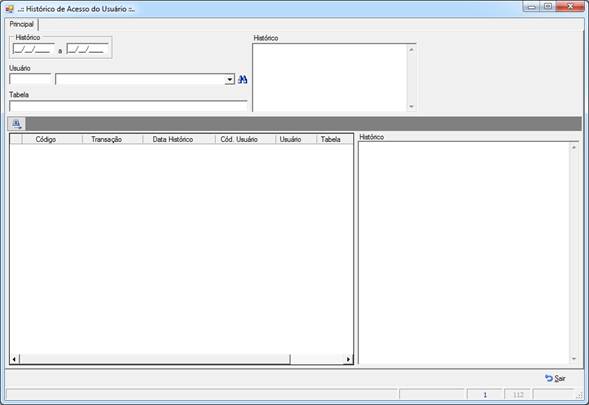Click lower Histórico scrollbar up arrow
The height and width of the screenshot is (405, 589).
[574, 147]
